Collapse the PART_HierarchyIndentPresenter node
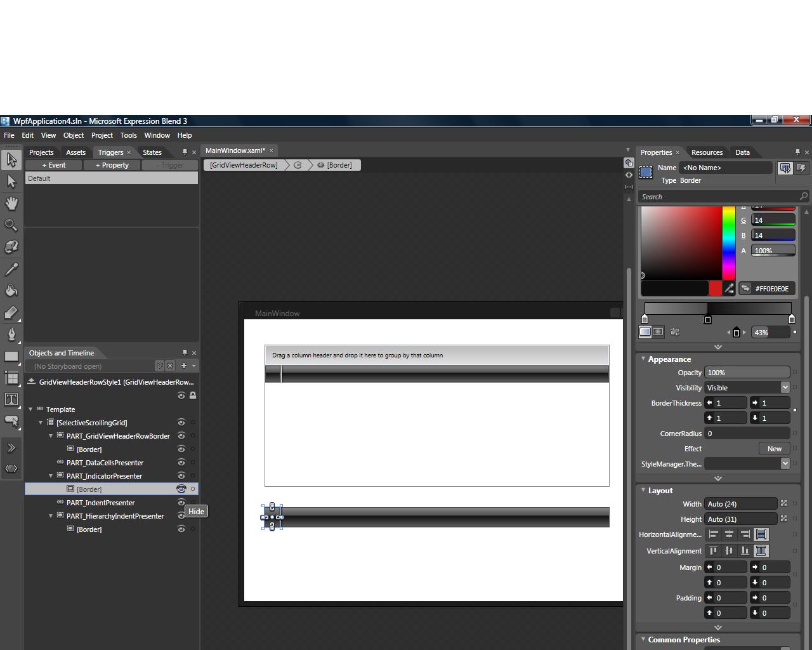Screen dimensions: 812x650 51,516
